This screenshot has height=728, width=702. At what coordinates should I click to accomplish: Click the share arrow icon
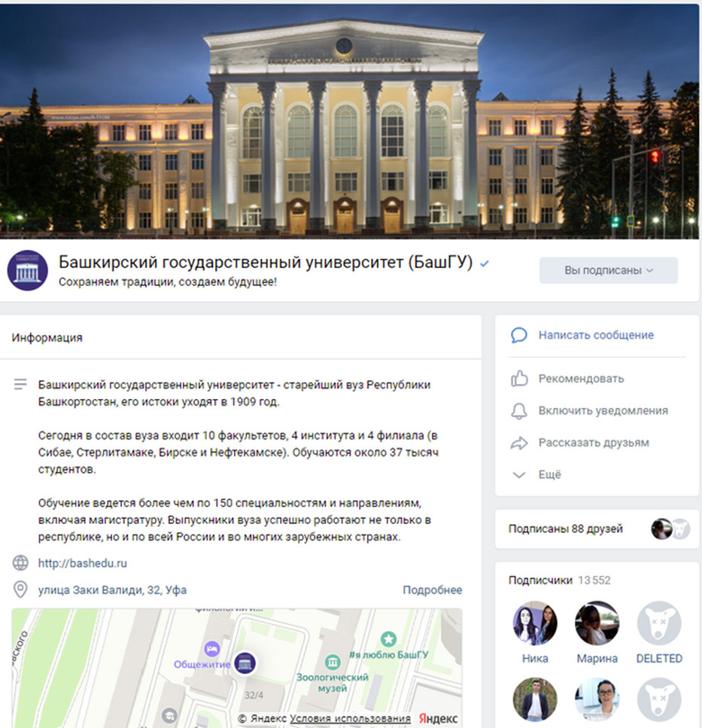pyautogui.click(x=519, y=443)
